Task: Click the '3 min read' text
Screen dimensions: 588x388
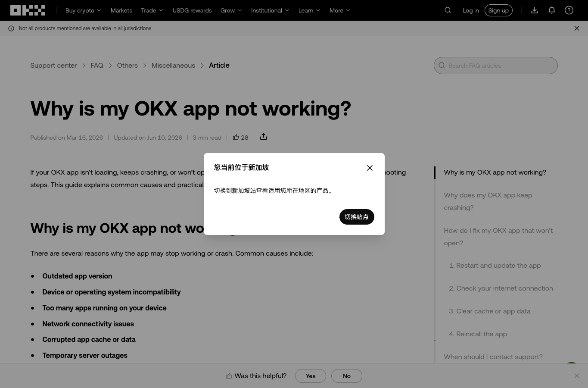Action: coord(207,138)
